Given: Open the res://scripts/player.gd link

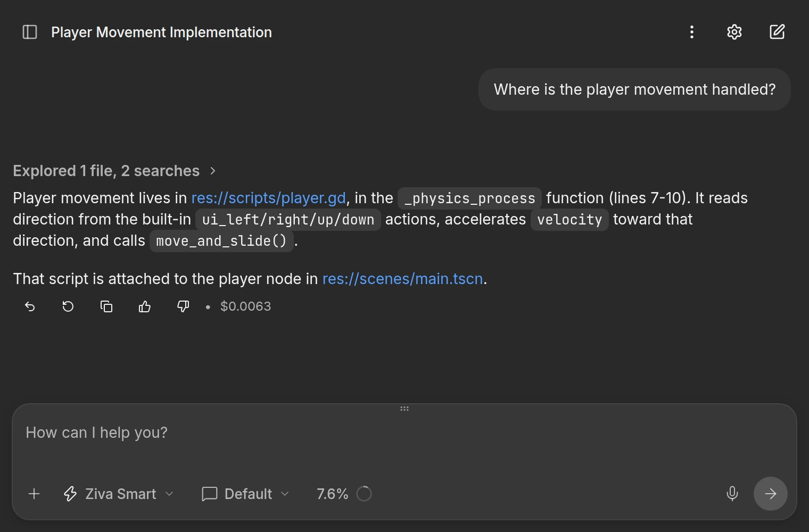Looking at the screenshot, I should pos(268,198).
